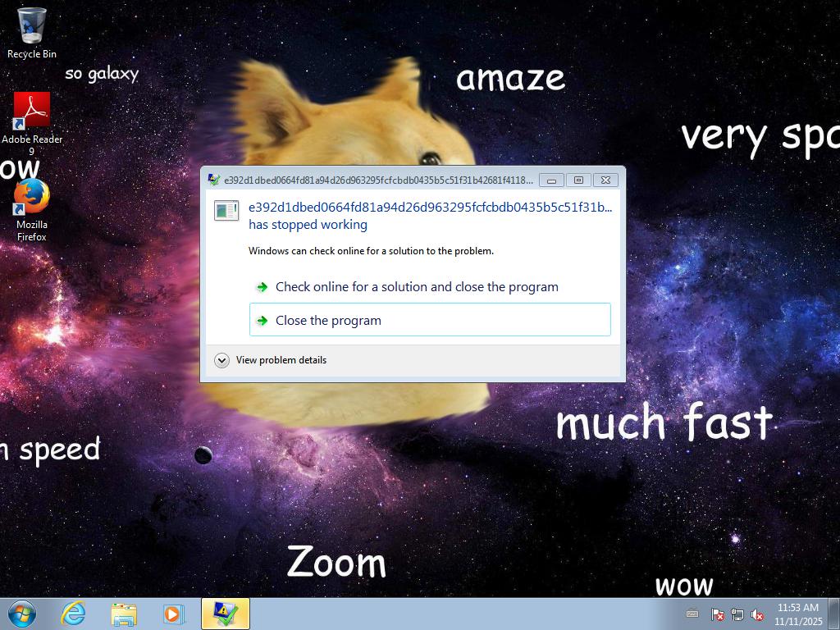Click the on-screen keyboard tray icon
The width and height of the screenshot is (840, 630).
click(692, 614)
